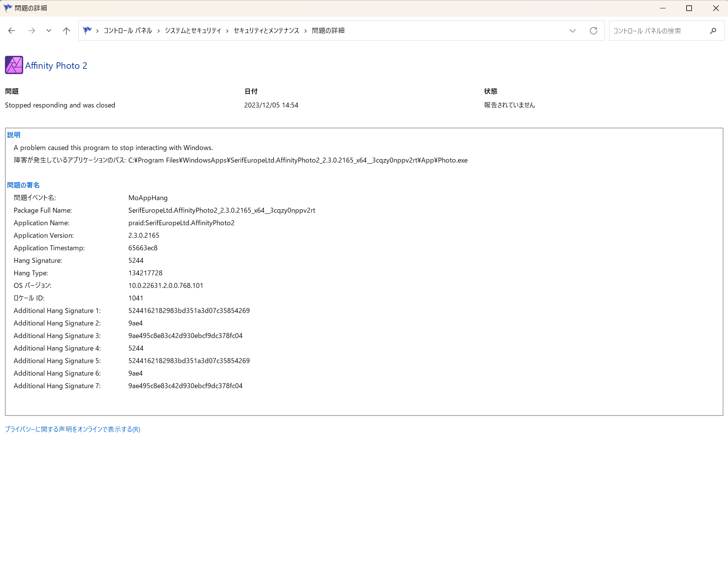Click Application Version value 2.3.0.2165
This screenshot has height=583, width=728.
(x=144, y=235)
